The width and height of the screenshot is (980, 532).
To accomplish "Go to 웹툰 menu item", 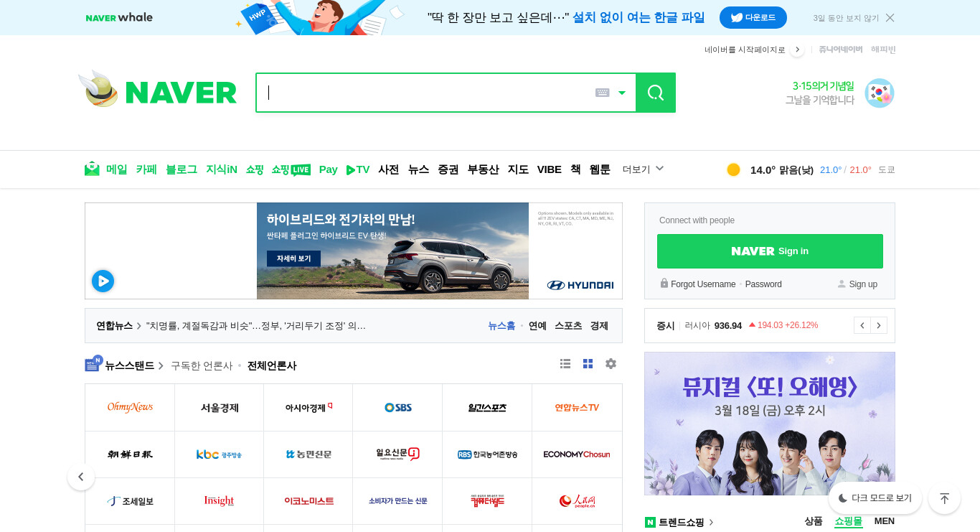I will point(600,169).
